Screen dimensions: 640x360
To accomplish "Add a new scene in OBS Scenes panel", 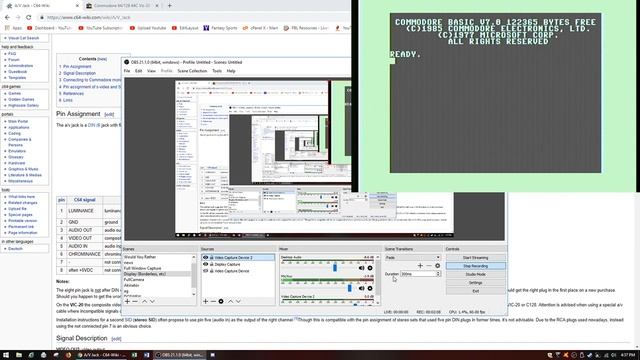I will [127, 301].
